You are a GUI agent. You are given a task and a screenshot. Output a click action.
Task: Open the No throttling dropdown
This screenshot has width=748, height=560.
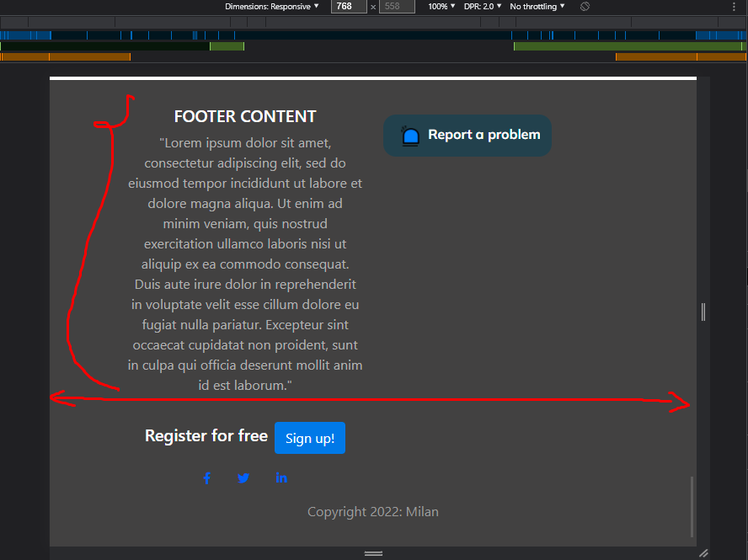[x=537, y=6]
